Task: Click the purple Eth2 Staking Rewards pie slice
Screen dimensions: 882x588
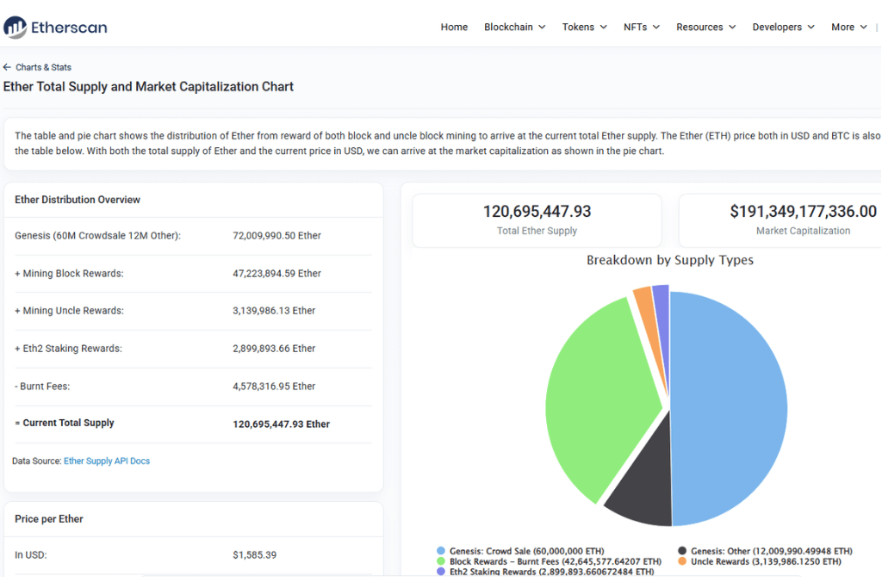Action: pyautogui.click(x=662, y=315)
